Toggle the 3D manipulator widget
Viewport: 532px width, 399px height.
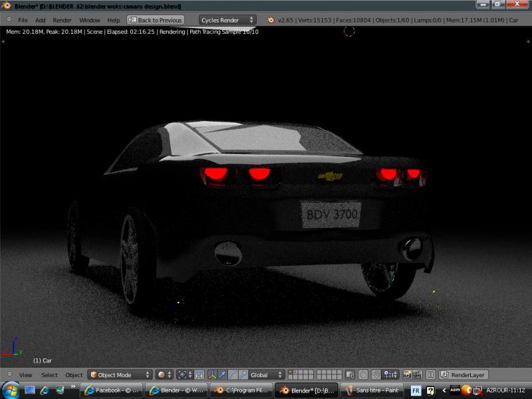pyautogui.click(x=212, y=374)
